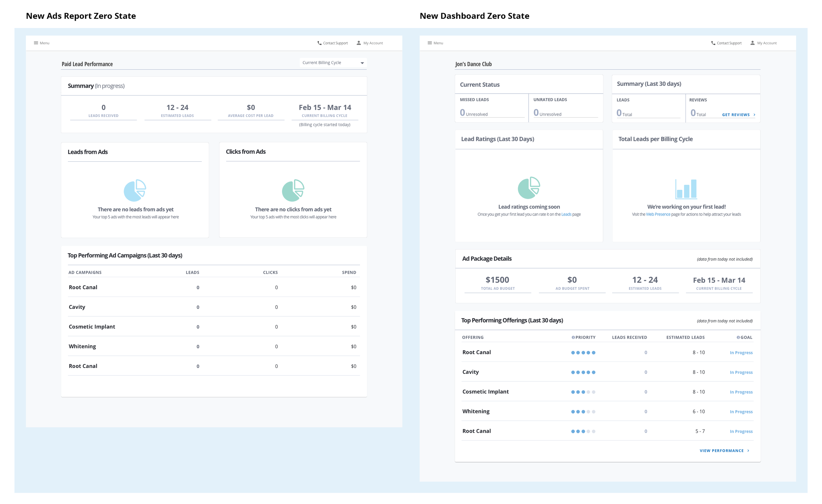This screenshot has height=504, width=822.
Task: Click 12 - 24 estimated leads in Ad Package Details
Action: click(x=645, y=280)
